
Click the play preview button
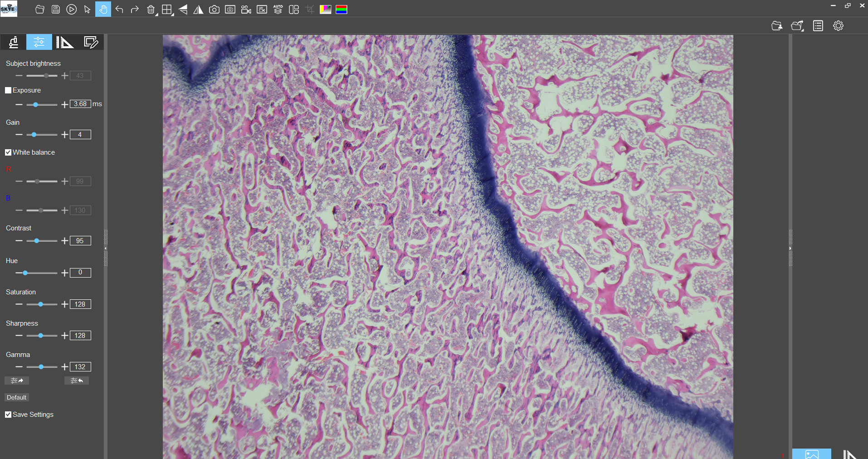click(71, 10)
